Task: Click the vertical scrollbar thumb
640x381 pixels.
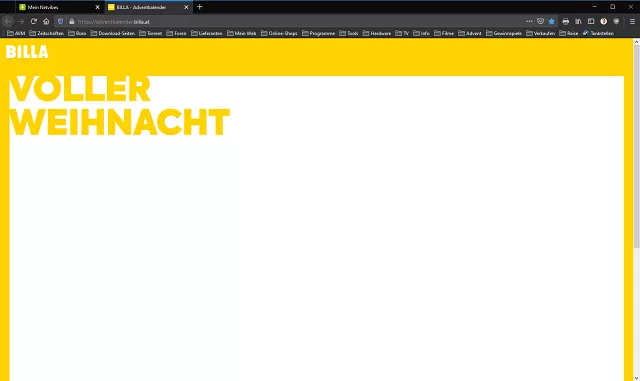Action: click(x=636, y=146)
